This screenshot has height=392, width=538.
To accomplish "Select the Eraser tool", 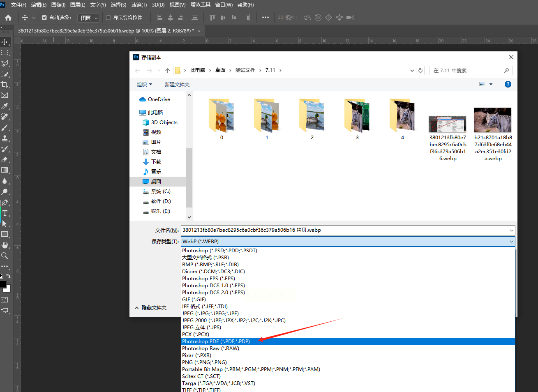I will (5, 159).
